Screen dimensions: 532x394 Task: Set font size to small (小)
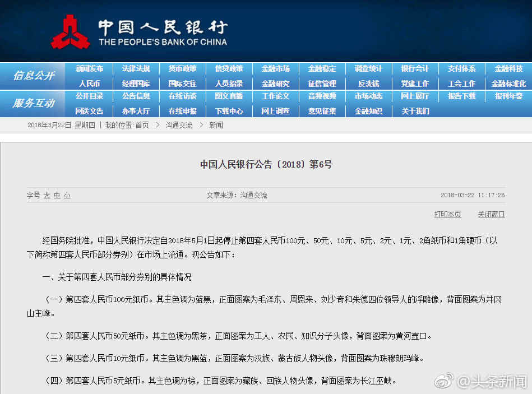point(67,196)
